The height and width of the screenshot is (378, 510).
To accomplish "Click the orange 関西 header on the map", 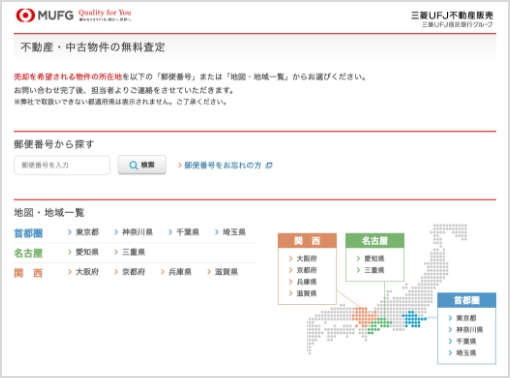I will click(307, 241).
